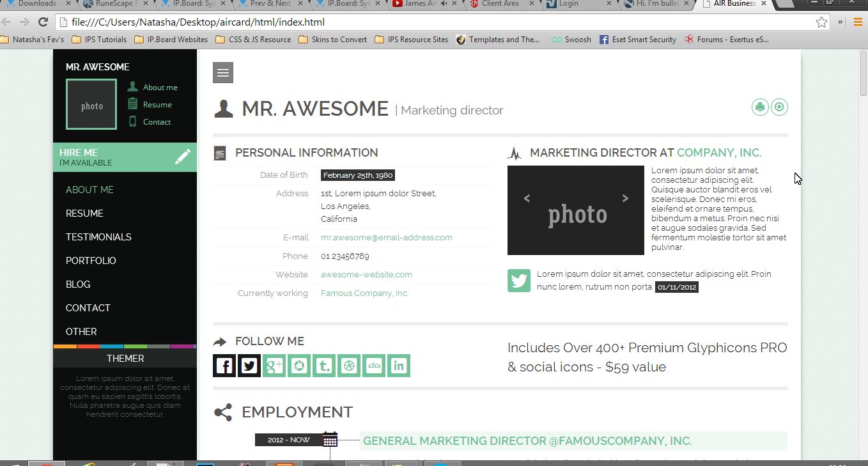Click the print icon beside the name header
Screen dimensions: 868x466
(759, 107)
